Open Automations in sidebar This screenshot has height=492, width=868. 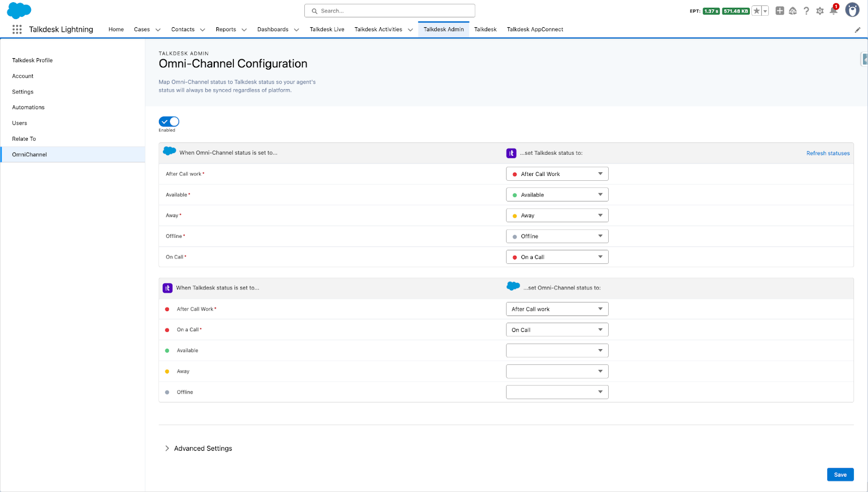coord(28,108)
